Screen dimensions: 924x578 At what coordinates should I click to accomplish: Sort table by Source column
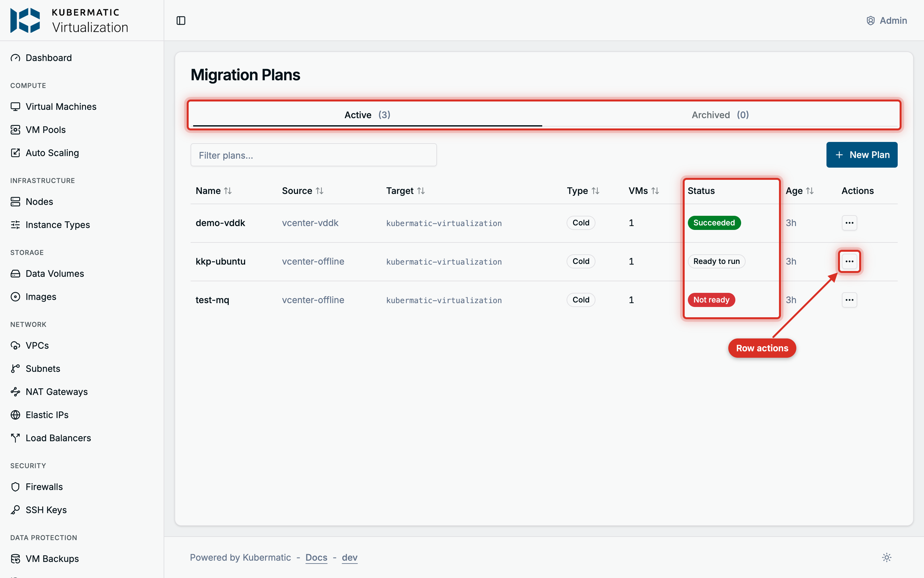tap(303, 191)
